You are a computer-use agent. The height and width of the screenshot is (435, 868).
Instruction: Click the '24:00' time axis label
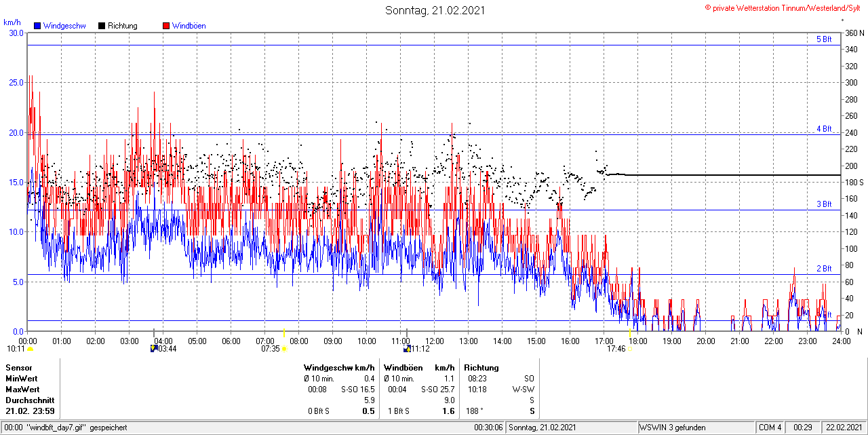click(x=841, y=341)
